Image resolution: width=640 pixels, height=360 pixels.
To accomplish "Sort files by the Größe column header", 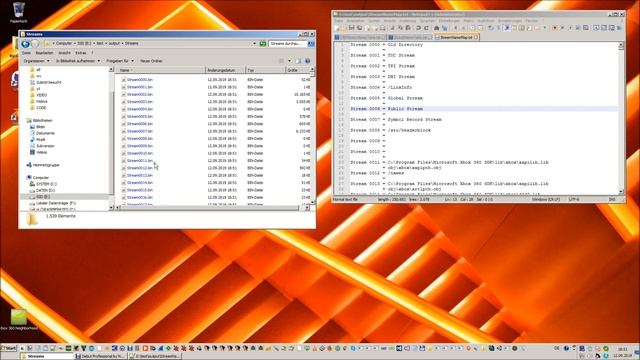I will 297,70.
